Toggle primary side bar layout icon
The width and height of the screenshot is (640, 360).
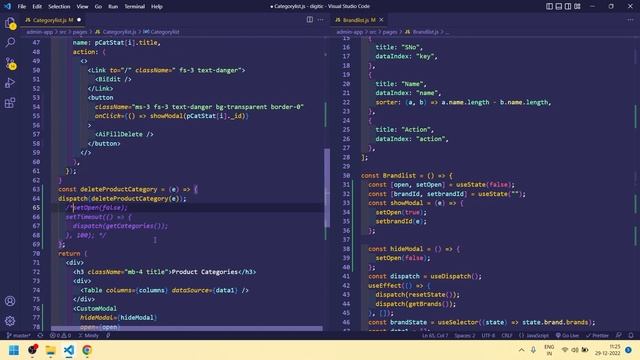click(x=549, y=6)
